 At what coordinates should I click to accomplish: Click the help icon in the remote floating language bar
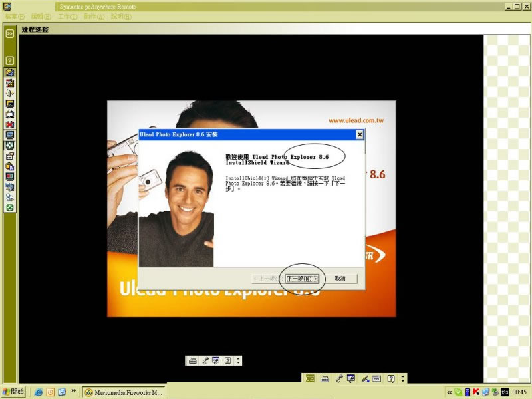click(x=228, y=360)
